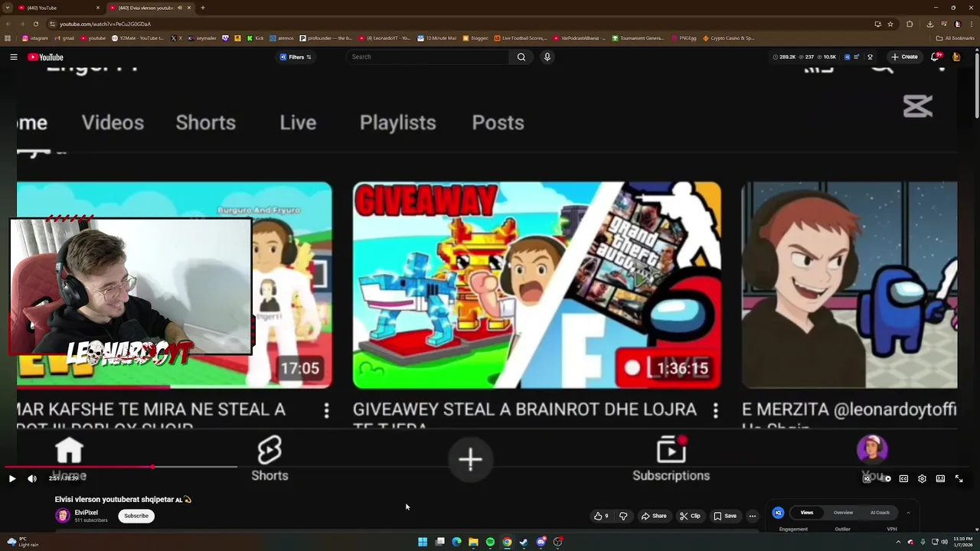Open Spotify from the taskbar
The height and width of the screenshot is (551, 980).
490,542
